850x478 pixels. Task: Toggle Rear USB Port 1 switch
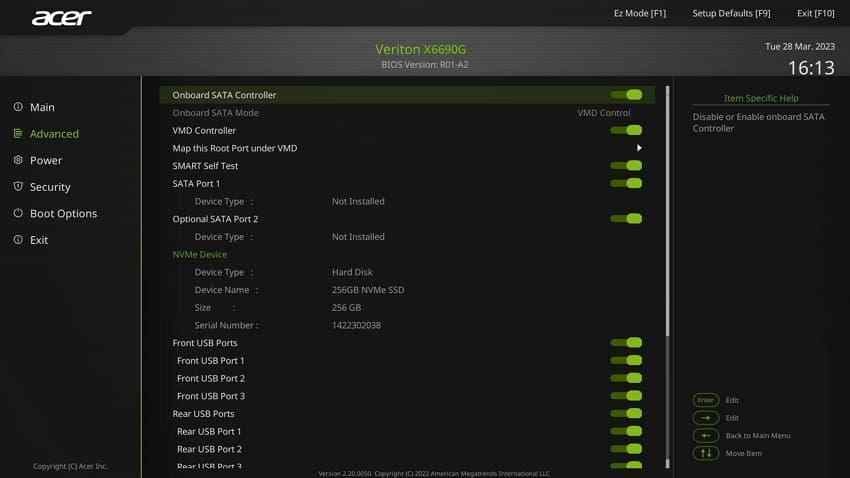pyautogui.click(x=626, y=431)
